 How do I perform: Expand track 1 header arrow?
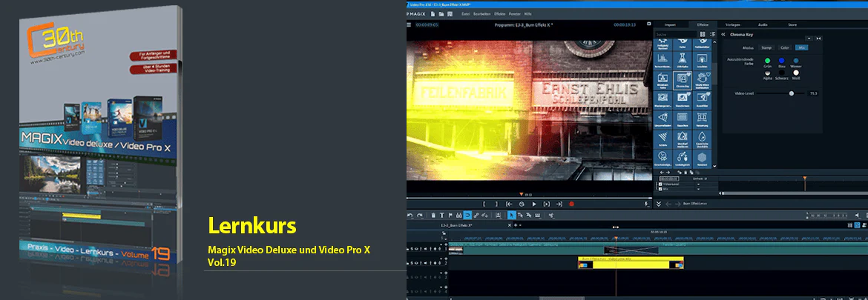[441, 244]
